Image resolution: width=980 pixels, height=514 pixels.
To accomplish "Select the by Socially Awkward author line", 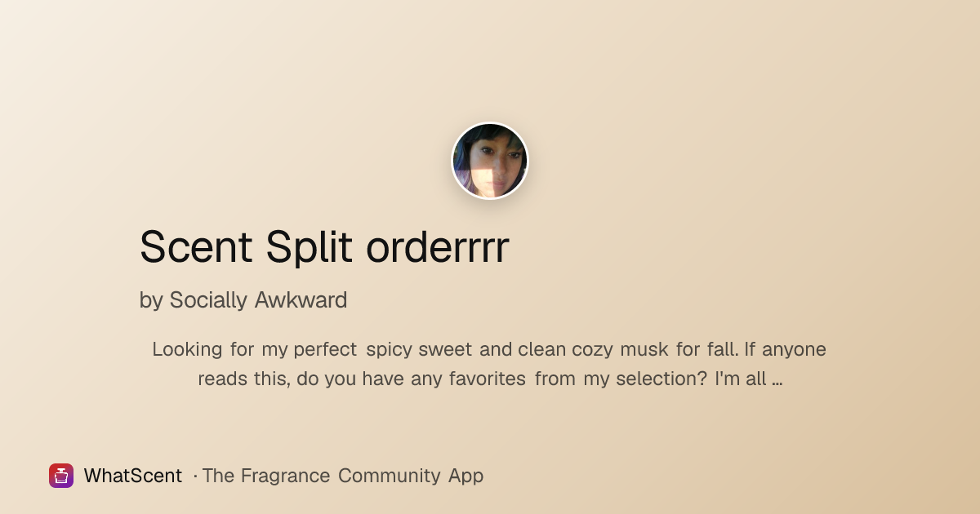I will [x=243, y=300].
